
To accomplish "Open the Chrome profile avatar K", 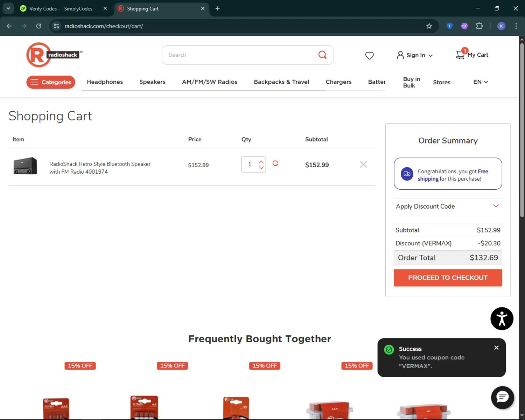I will pyautogui.click(x=501, y=26).
